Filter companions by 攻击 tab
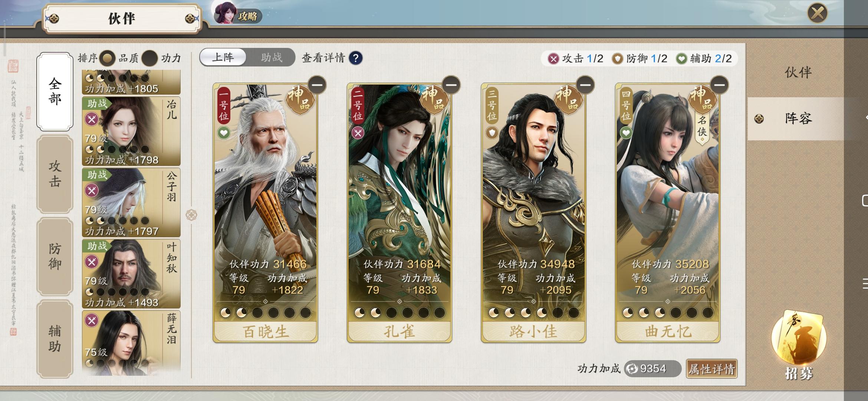This screenshot has width=868, height=401. point(55,174)
